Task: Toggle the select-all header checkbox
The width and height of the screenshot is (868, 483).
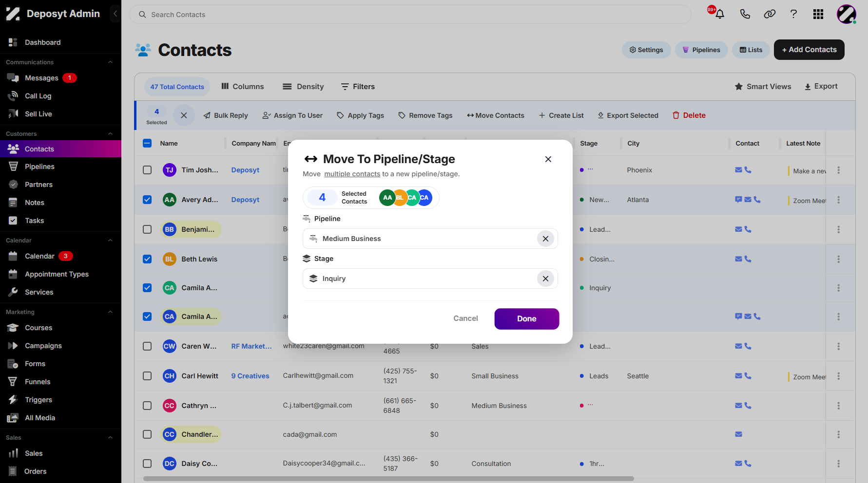Action: (x=147, y=143)
